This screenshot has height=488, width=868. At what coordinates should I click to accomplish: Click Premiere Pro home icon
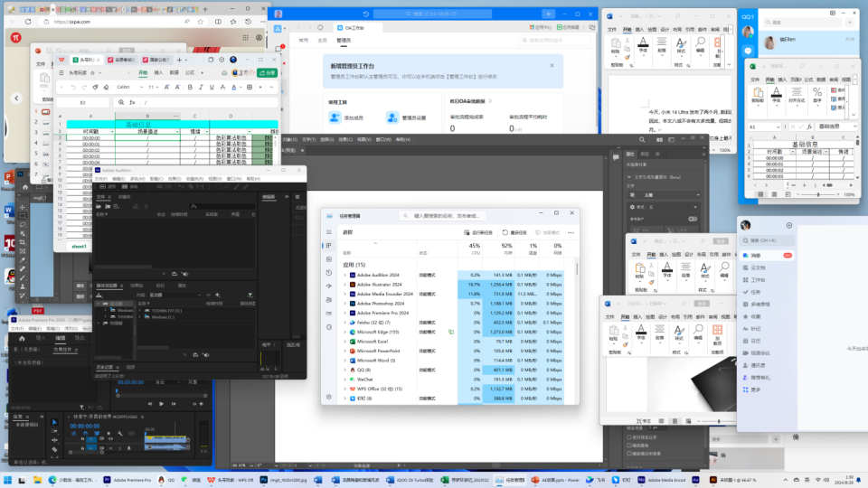click(22, 338)
